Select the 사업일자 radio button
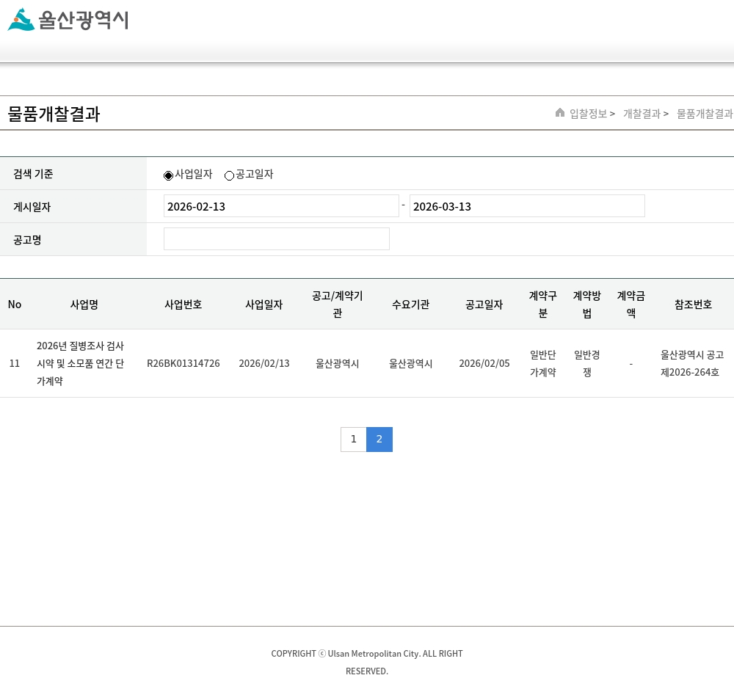 (168, 175)
